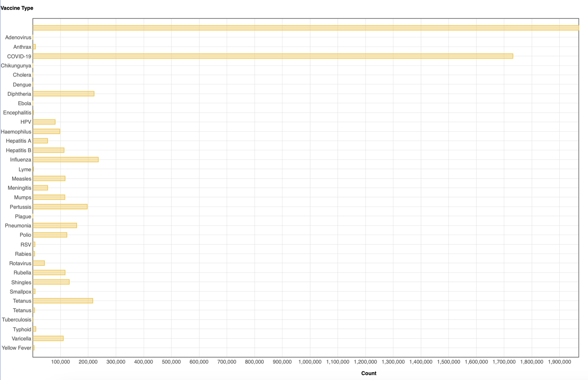The height and width of the screenshot is (380, 588).
Task: Click the Hepatitis A bar
Action: pos(40,141)
